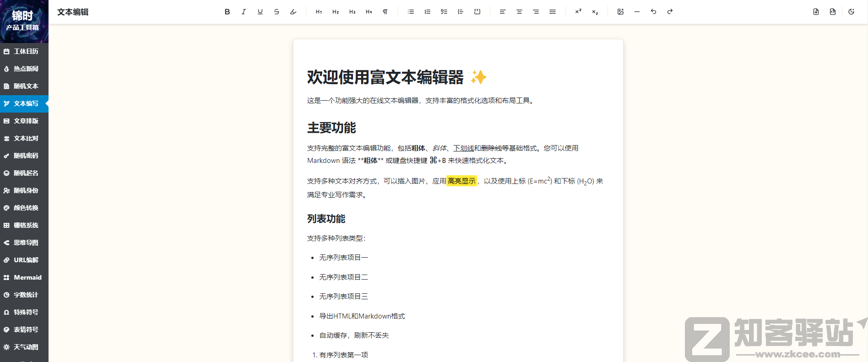868x362 pixels.
Task: Set Heading 2 style
Action: (x=336, y=12)
